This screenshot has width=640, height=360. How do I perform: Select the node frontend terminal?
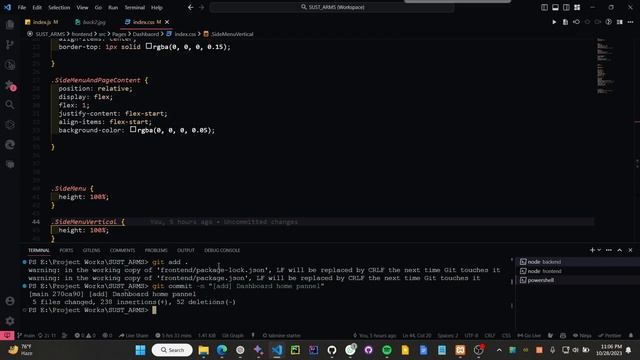coord(578,271)
